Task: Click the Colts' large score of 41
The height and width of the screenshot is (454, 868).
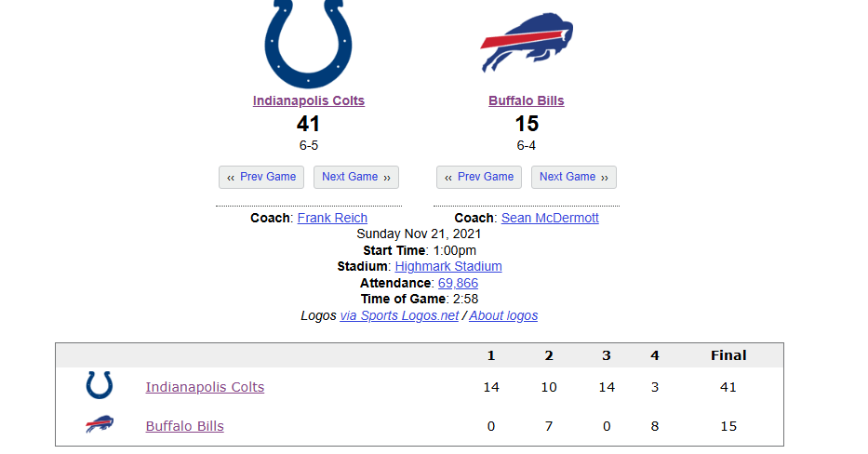Action: tap(309, 124)
